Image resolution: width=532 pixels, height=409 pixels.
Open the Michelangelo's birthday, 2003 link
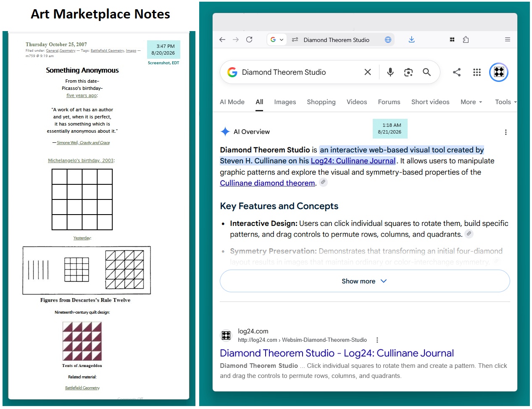[x=81, y=160]
